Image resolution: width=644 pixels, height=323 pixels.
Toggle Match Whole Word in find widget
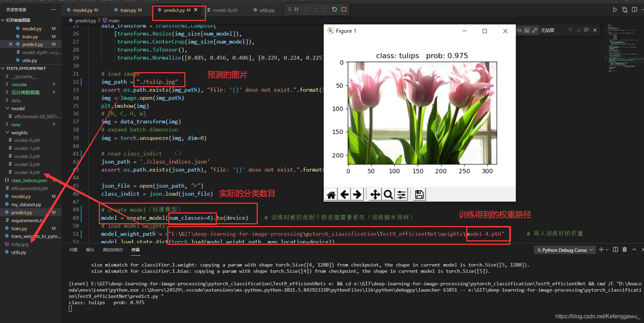coord(527,30)
